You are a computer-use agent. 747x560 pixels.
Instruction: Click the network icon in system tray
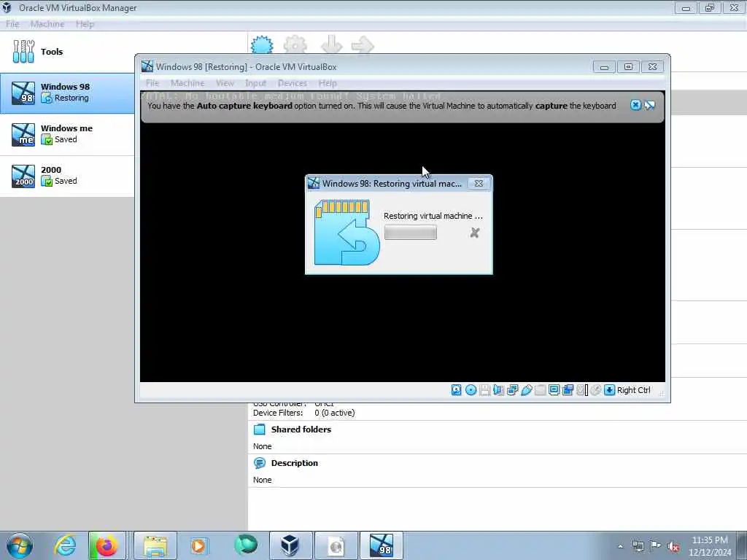pos(638,547)
